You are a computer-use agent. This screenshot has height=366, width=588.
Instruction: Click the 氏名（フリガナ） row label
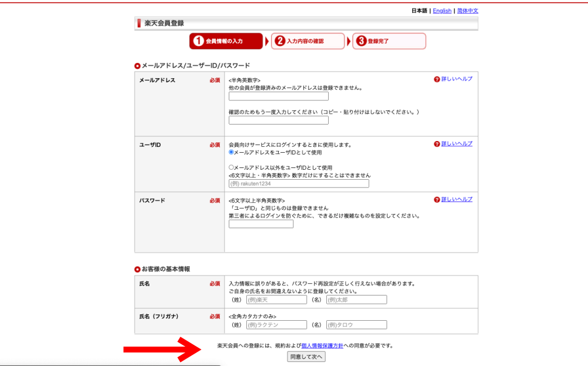click(x=159, y=317)
